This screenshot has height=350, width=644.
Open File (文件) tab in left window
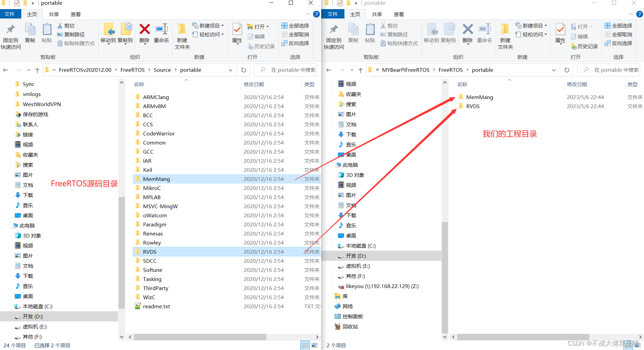10,14
